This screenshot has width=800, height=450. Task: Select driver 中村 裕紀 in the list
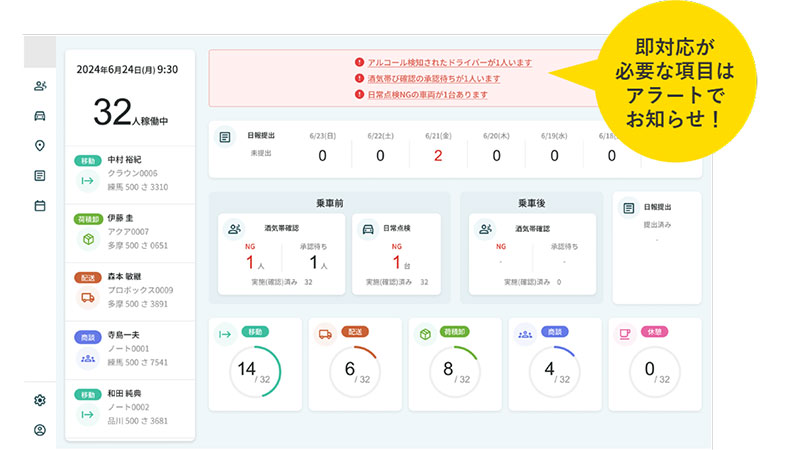(130, 174)
